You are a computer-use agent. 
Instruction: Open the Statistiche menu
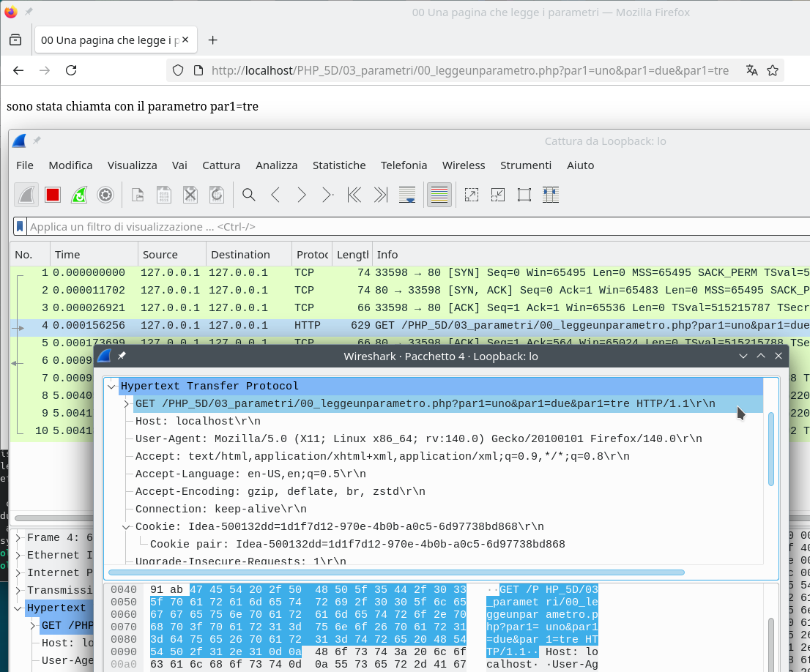[339, 165]
